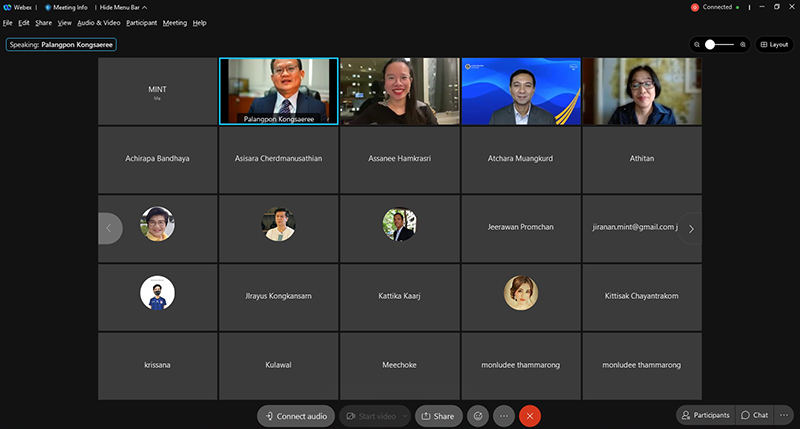The image size is (800, 429).
Task: Go to previous page of participants
Action: 109,229
